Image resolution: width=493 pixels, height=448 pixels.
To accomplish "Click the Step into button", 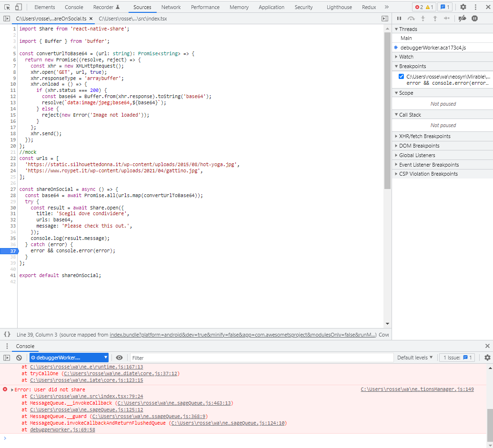I will (x=423, y=19).
